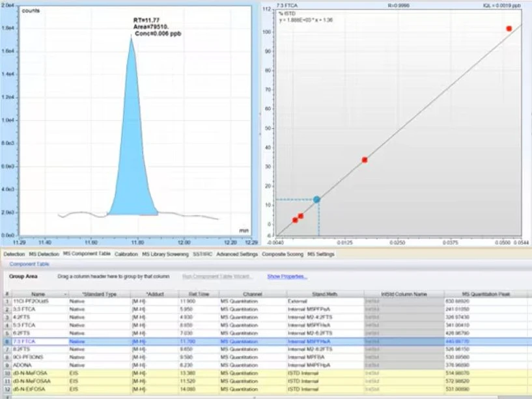This screenshot has width=532, height=399.
Task: Click the blue sample point on calibration curve
Action: 316,199
